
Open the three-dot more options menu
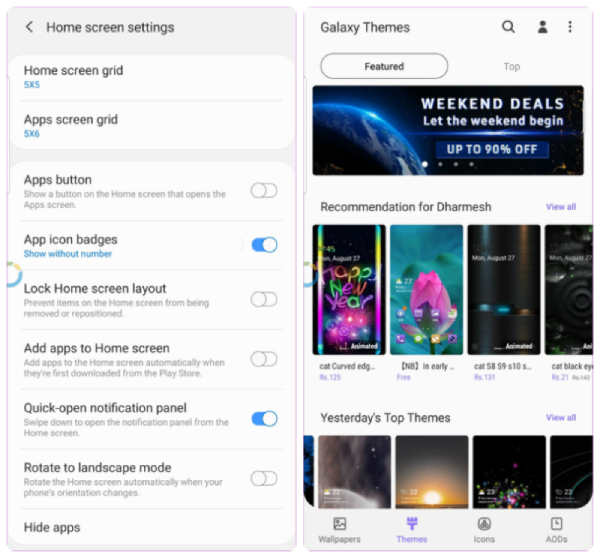(x=570, y=27)
